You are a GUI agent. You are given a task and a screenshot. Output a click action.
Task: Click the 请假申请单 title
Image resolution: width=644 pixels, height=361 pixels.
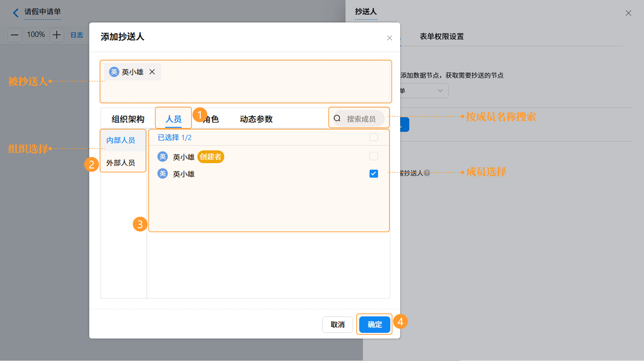42,12
